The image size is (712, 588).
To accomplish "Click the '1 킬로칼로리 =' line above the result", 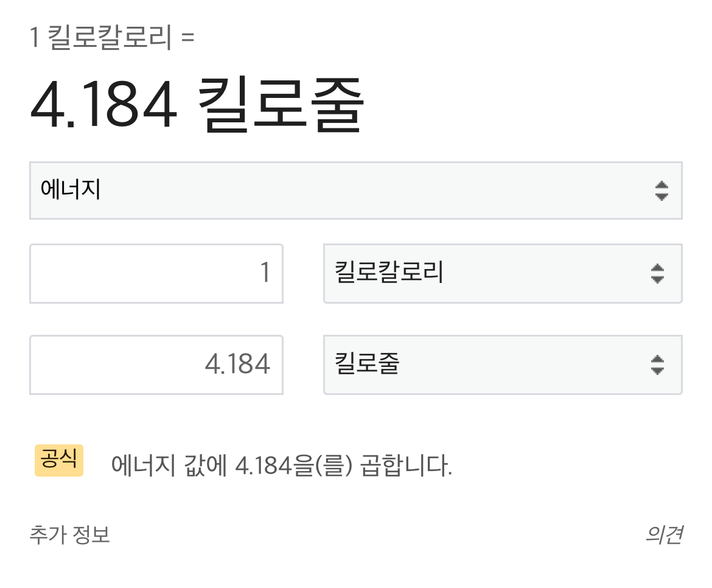I will 112,38.
